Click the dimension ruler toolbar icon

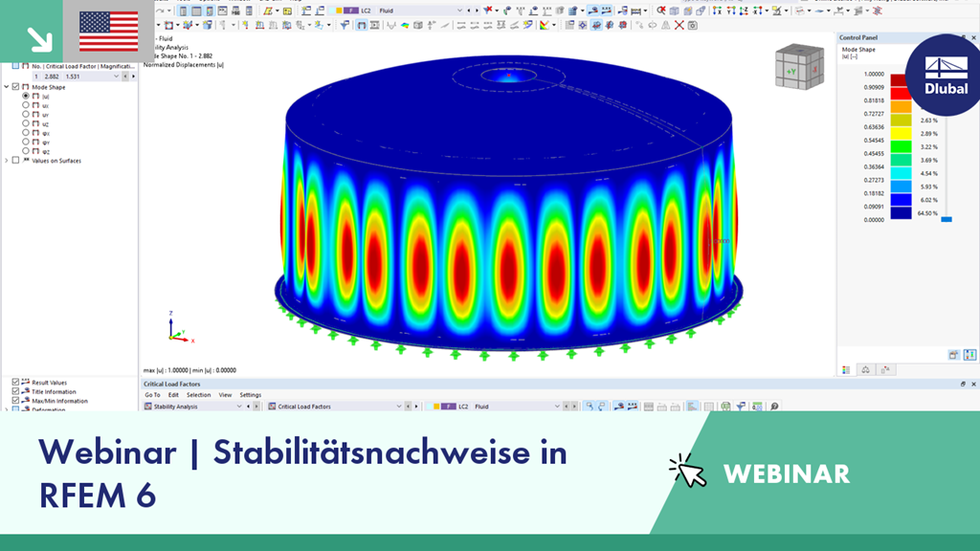[637, 11]
